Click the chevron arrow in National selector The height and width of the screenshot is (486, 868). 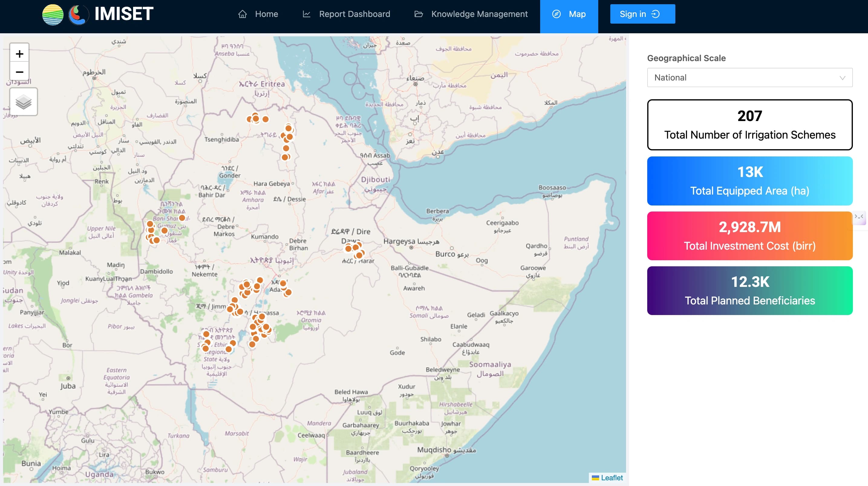pos(842,78)
